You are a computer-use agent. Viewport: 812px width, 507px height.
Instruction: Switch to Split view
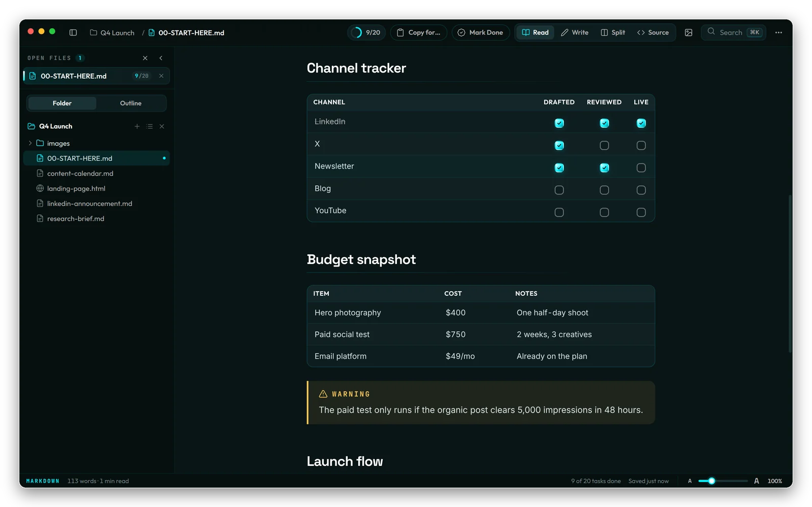(613, 32)
